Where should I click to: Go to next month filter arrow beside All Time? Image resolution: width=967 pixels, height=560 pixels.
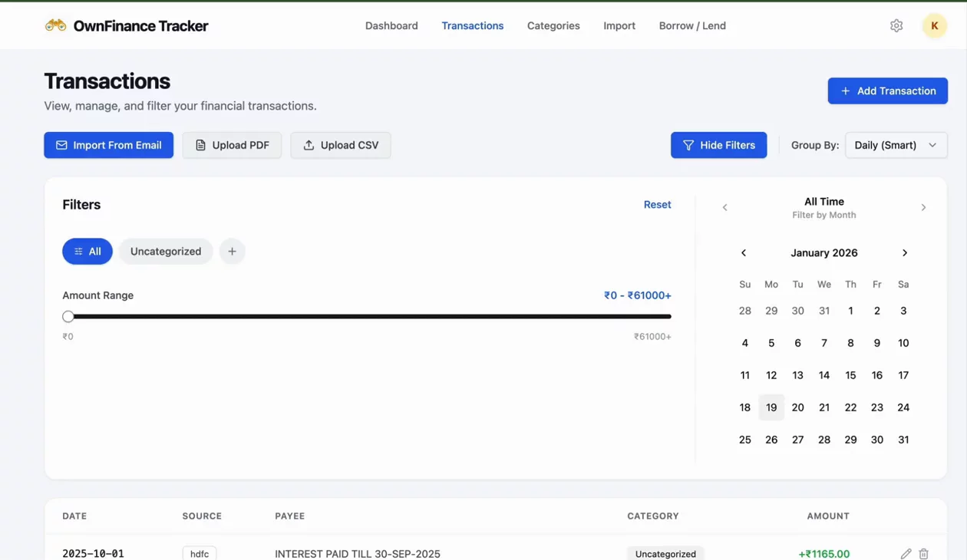923,207
